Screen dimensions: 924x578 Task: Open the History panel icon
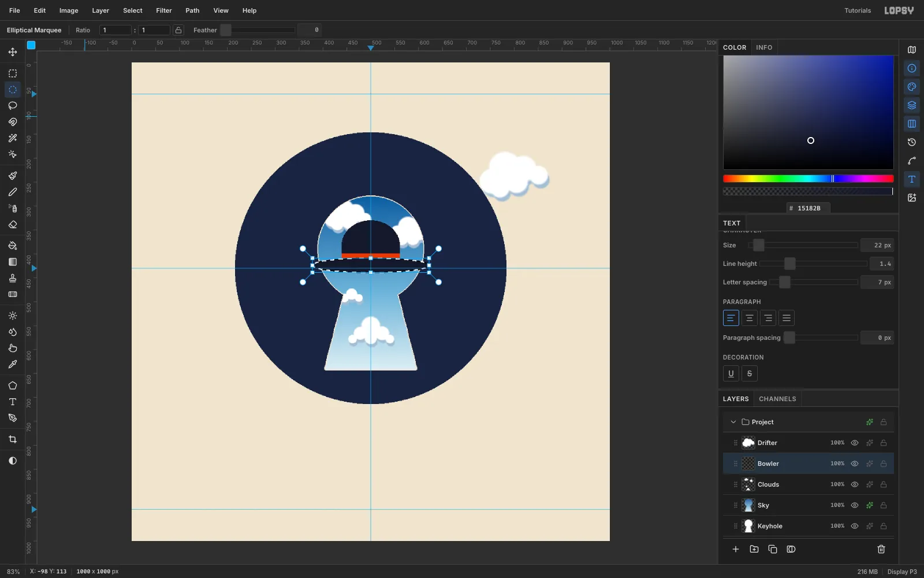pyautogui.click(x=912, y=142)
